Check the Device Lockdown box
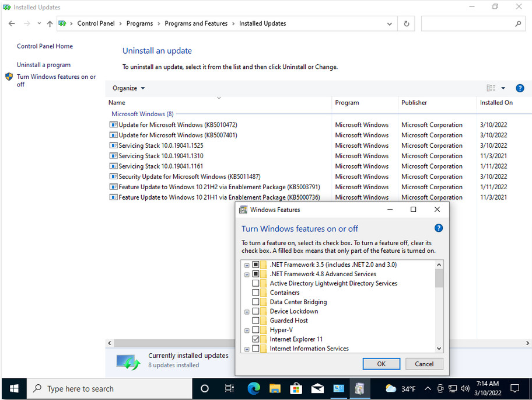This screenshot has width=532, height=400. point(256,311)
